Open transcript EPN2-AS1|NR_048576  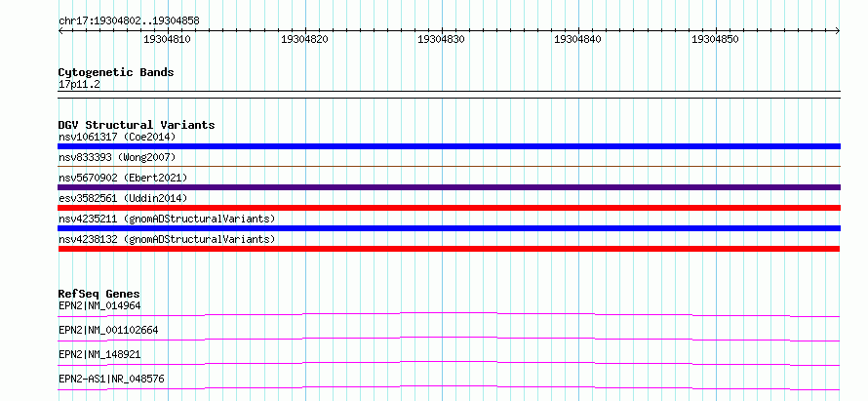pyautogui.click(x=111, y=379)
